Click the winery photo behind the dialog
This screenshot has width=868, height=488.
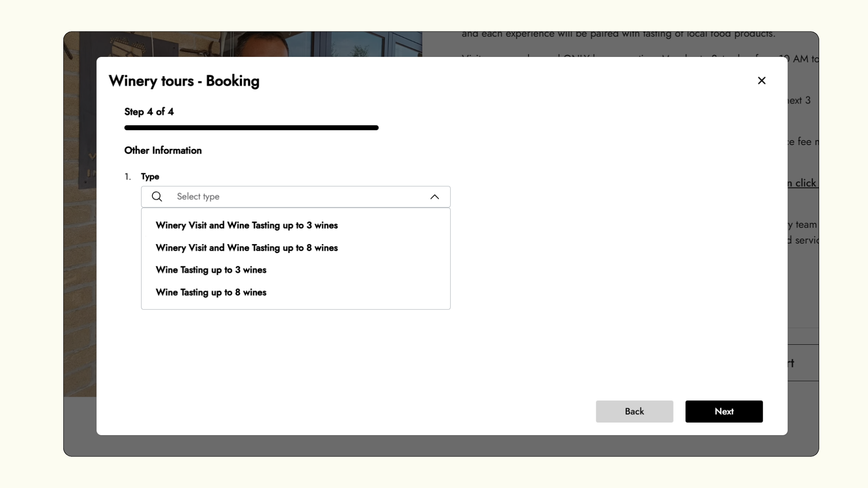[x=80, y=226]
